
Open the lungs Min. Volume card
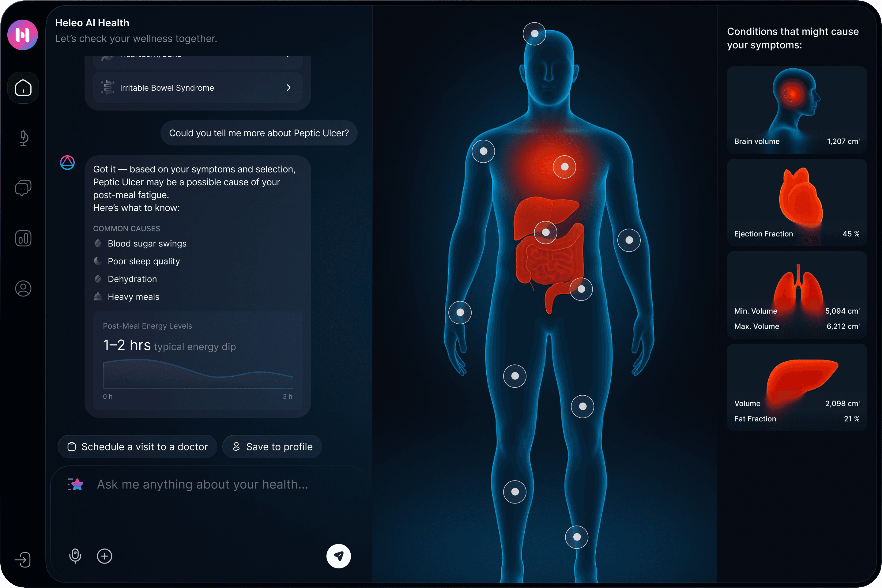click(797, 295)
